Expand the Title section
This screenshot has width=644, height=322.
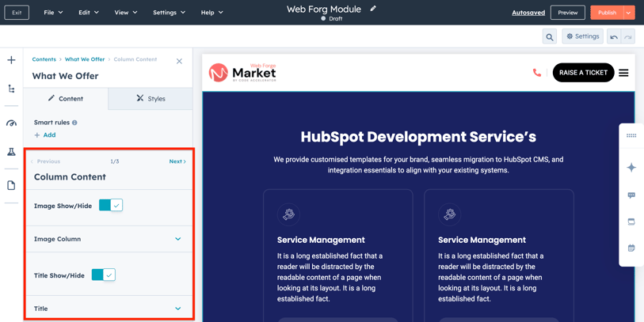tap(177, 309)
